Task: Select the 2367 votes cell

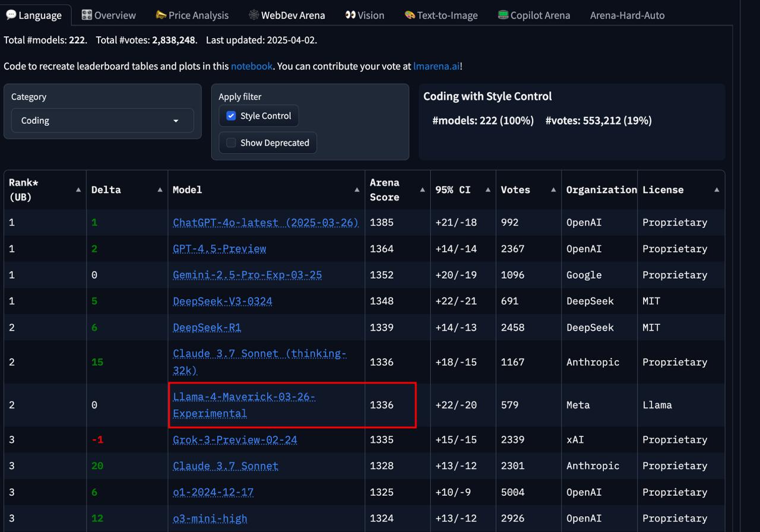Action: coord(528,249)
